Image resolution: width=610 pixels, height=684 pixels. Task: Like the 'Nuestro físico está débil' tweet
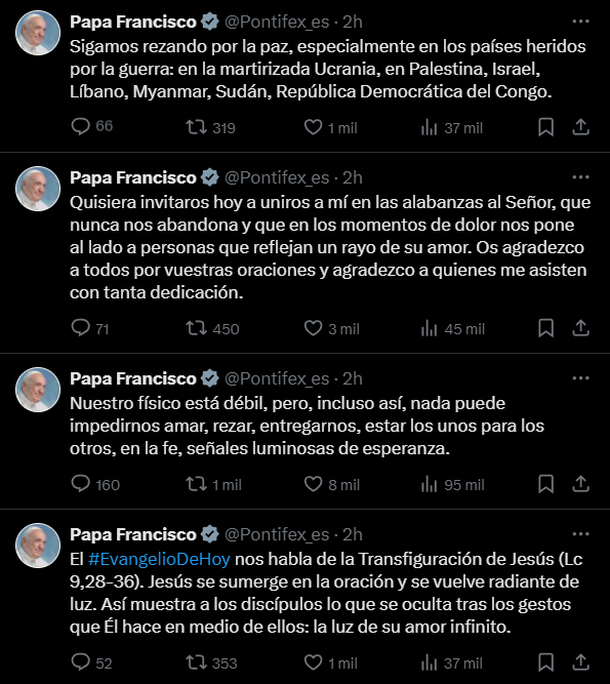[x=313, y=484]
